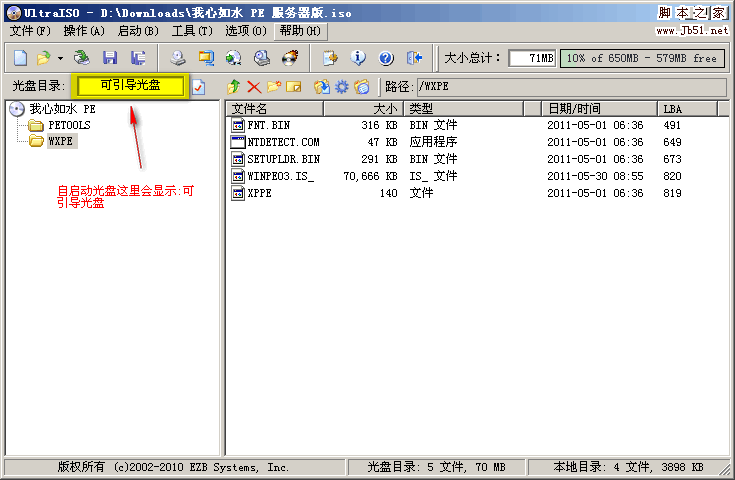This screenshot has height=480, width=735.
Task: Click the Extract files icon
Action: tap(322, 87)
